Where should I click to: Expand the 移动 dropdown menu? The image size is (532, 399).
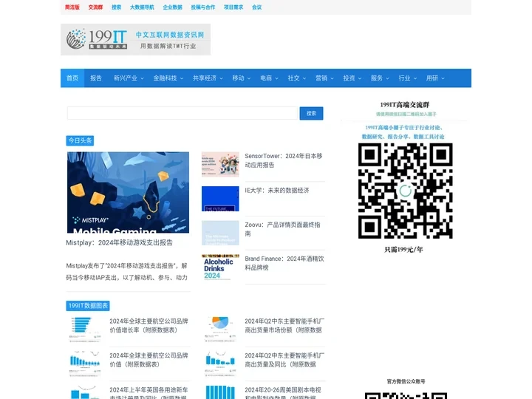click(241, 78)
